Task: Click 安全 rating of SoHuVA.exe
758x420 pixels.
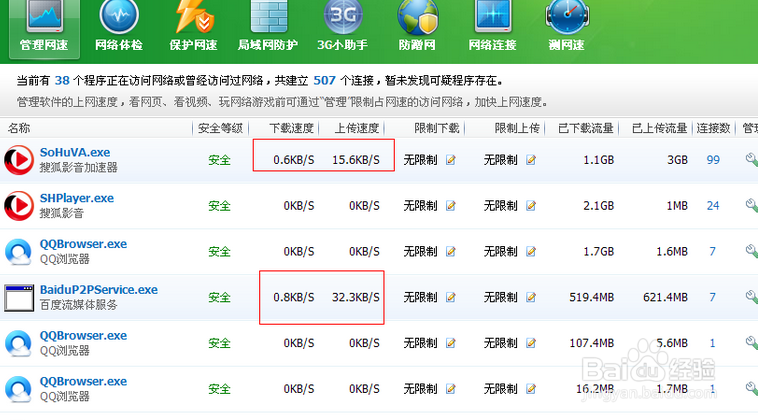Action: point(219,159)
